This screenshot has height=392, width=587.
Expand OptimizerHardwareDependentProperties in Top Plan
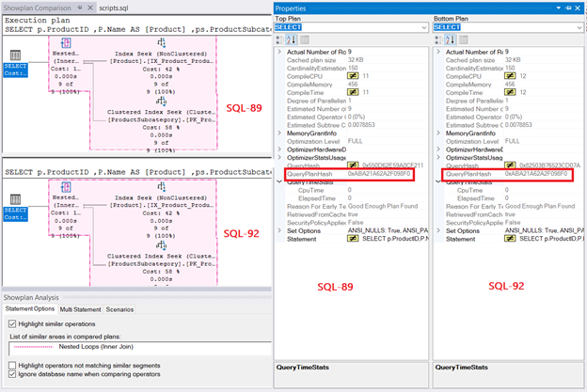pos(279,149)
